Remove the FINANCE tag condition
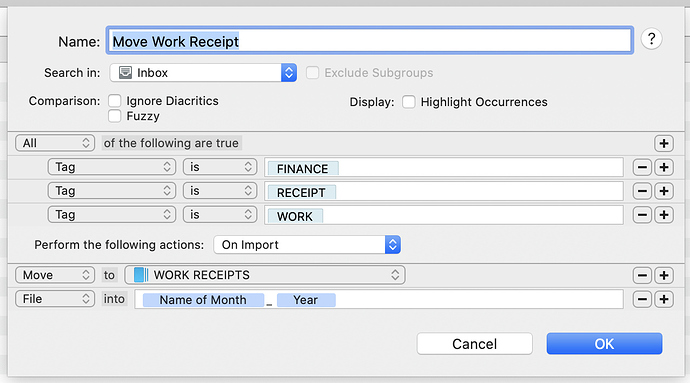Viewport: 690px width, 383px height. pyautogui.click(x=642, y=167)
